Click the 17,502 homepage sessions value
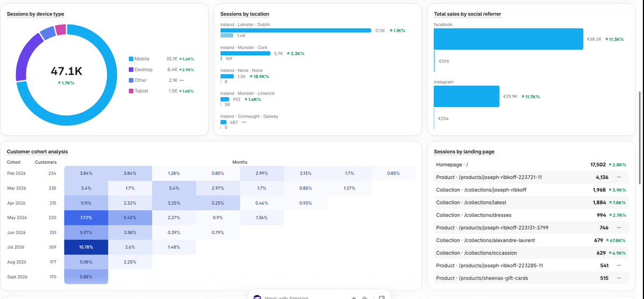The width and height of the screenshot is (644, 299). (x=598, y=165)
